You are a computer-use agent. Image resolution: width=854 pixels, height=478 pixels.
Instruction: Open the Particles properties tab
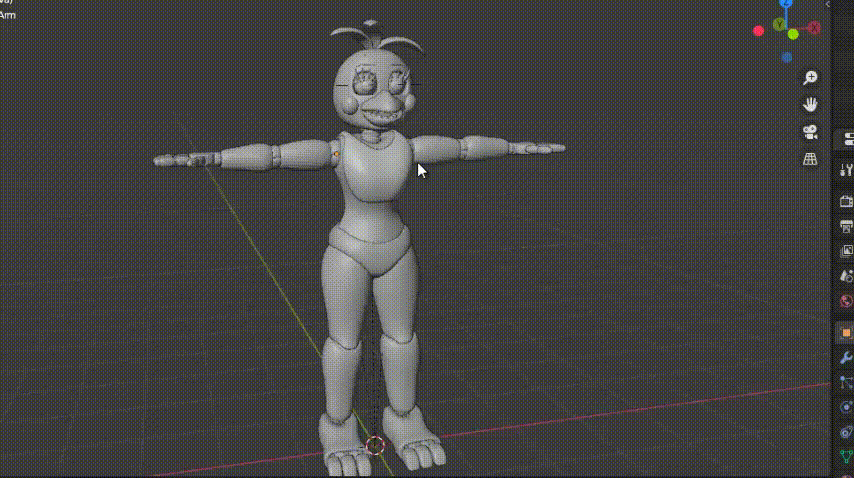click(x=846, y=383)
